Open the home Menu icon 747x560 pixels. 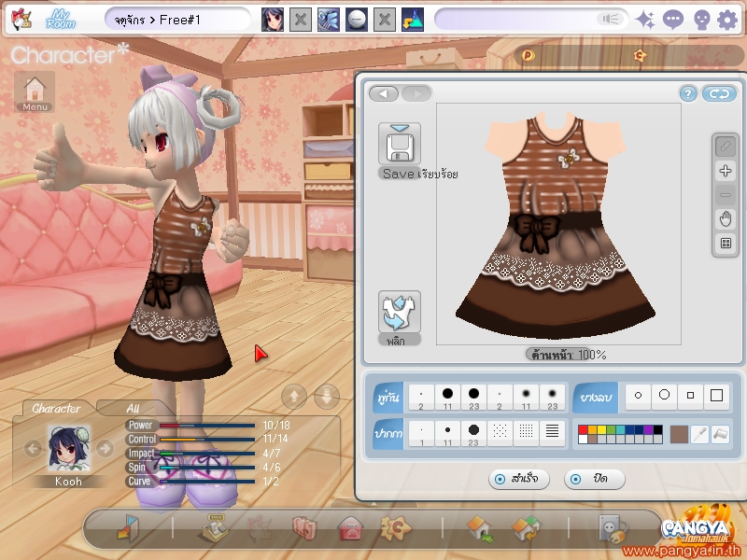[35, 92]
